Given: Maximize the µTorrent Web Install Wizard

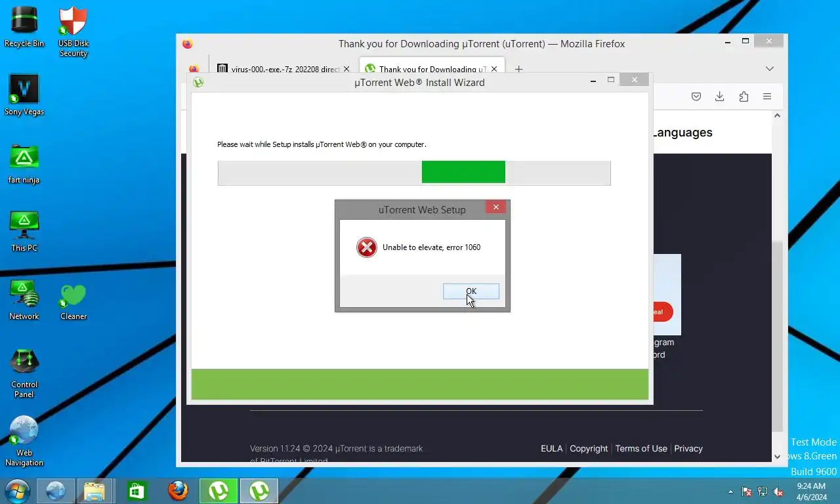Looking at the screenshot, I should (611, 80).
